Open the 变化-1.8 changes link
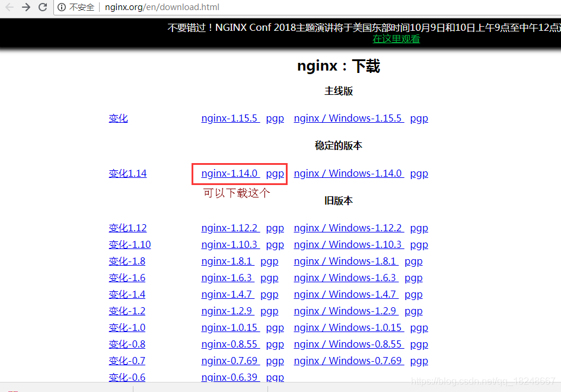The height and width of the screenshot is (392, 561). pyautogui.click(x=127, y=262)
